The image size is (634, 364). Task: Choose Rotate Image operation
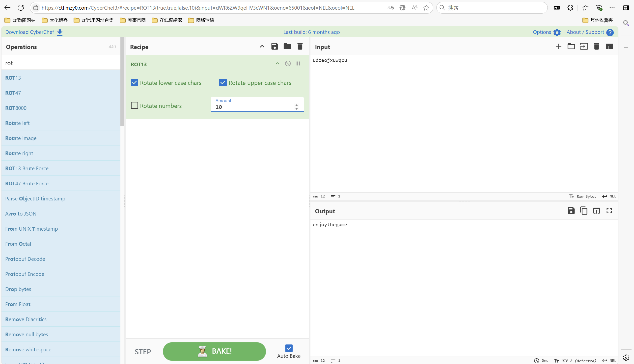[x=61, y=138]
